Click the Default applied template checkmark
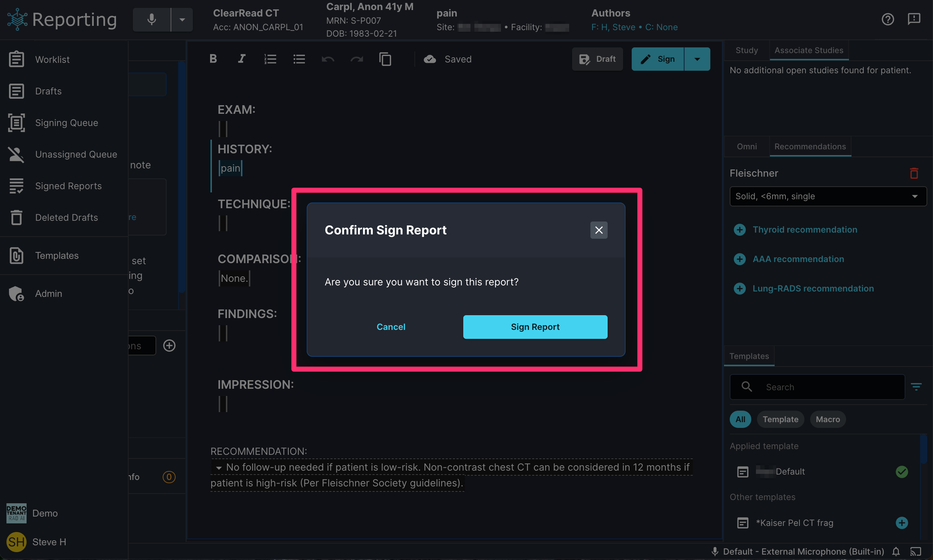933x560 pixels. (x=902, y=471)
